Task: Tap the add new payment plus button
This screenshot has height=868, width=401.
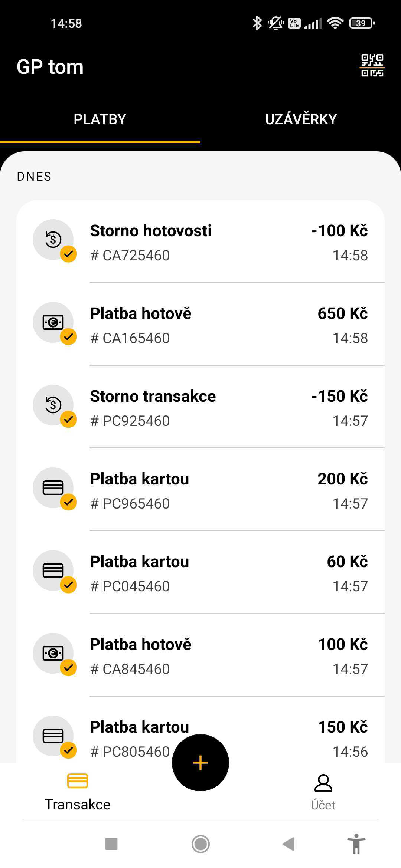Action: pyautogui.click(x=200, y=762)
